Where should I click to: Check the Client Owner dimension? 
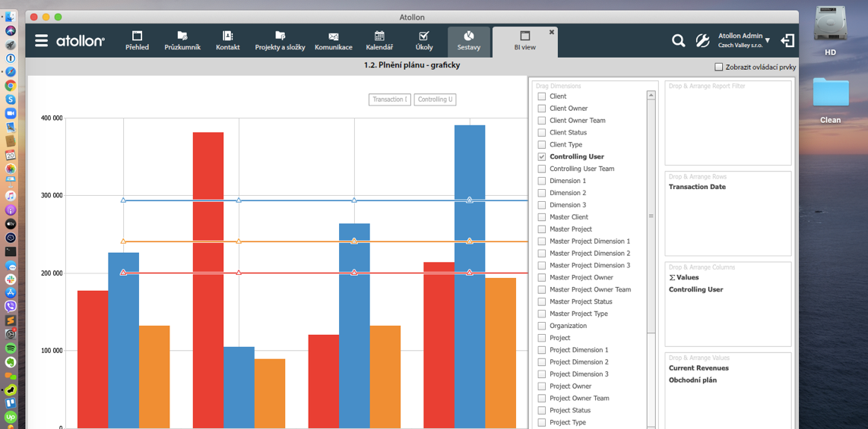tap(542, 109)
